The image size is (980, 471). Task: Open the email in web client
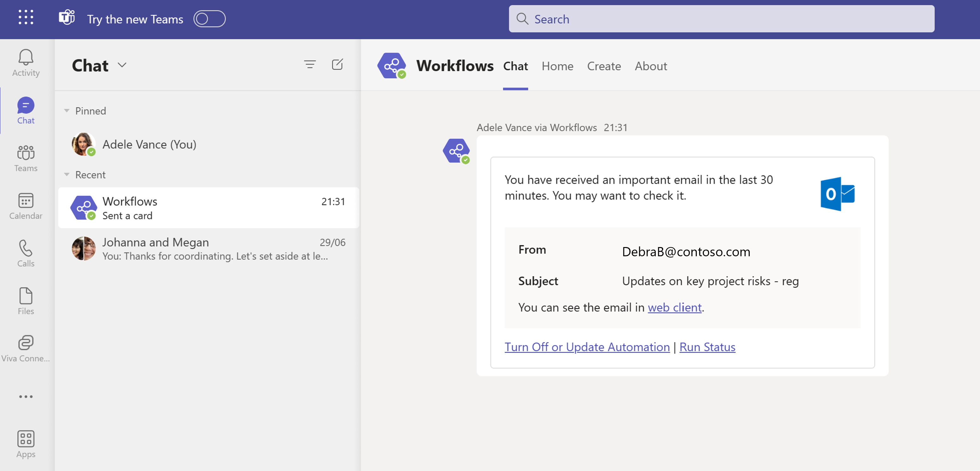point(674,308)
